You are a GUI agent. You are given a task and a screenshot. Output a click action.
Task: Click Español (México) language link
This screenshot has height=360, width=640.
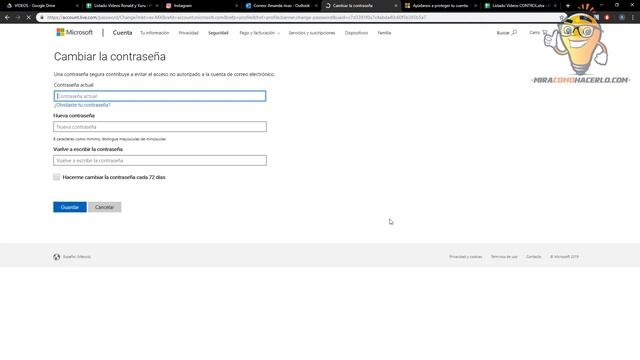77,257
